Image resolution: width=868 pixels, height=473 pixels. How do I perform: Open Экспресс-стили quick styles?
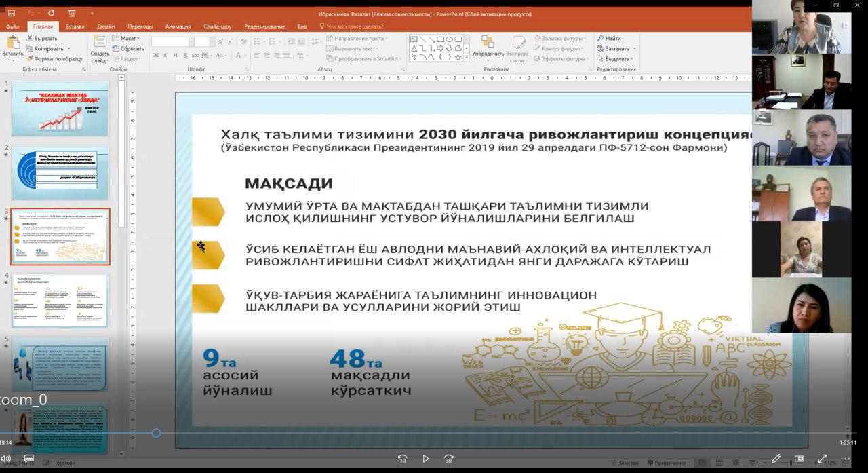519,49
